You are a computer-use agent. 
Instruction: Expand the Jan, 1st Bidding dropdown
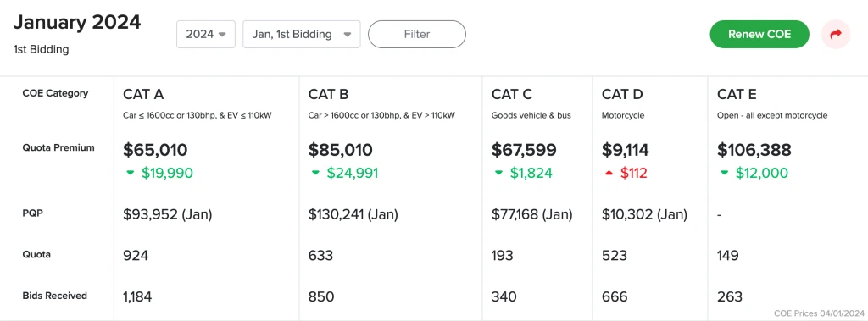click(x=302, y=35)
